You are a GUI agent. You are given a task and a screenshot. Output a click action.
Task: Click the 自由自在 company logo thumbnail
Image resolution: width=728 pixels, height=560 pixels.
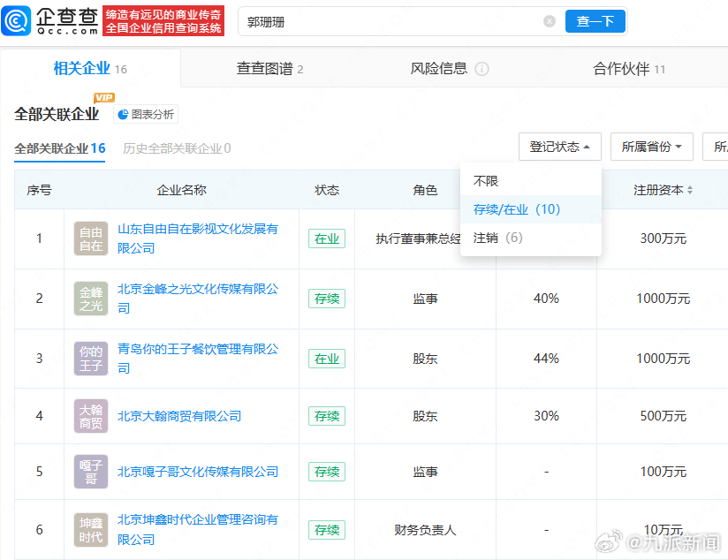pos(91,238)
